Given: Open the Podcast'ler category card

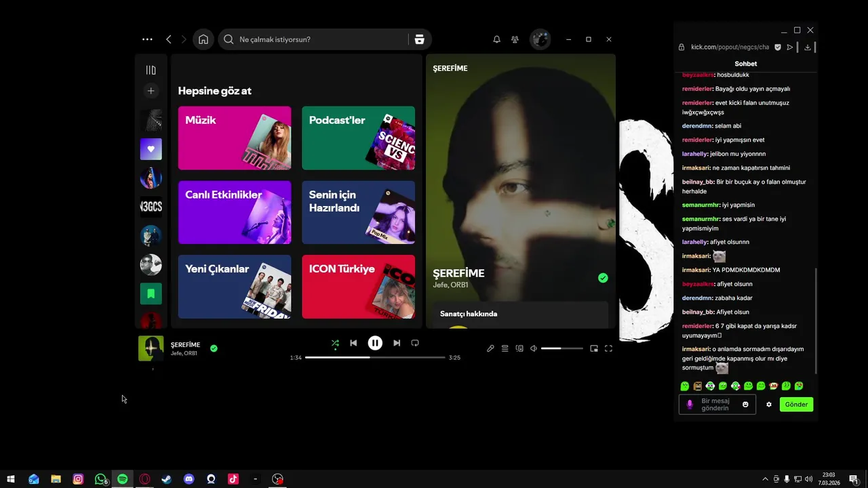Looking at the screenshot, I should [358, 138].
